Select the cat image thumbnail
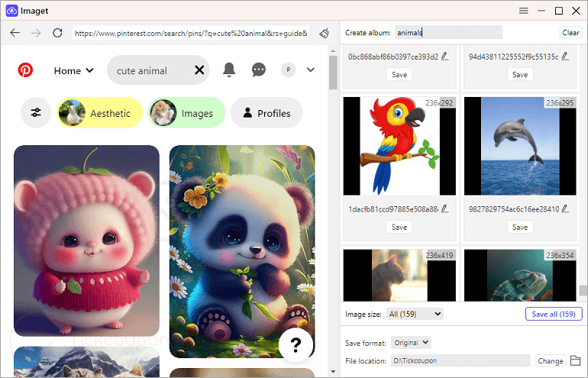588x378 pixels. [x=399, y=275]
